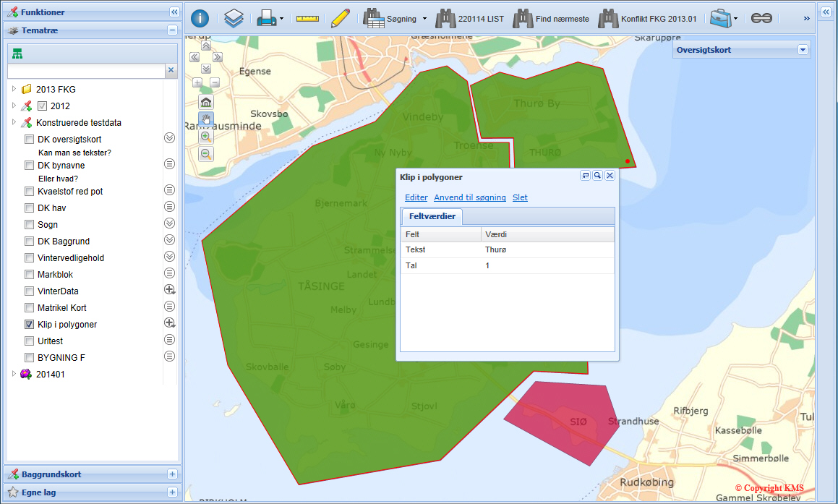Open Find nærmeste search
The height and width of the screenshot is (504, 838).
click(551, 19)
